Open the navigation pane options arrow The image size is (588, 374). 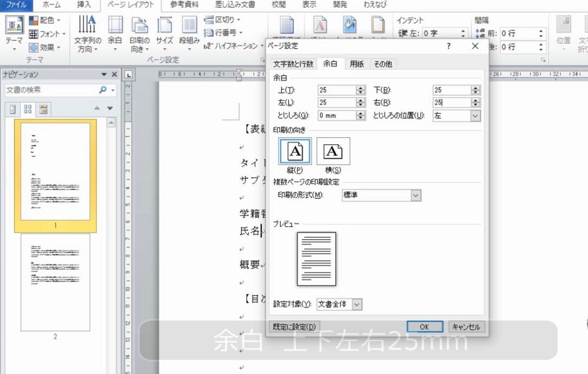click(x=104, y=74)
